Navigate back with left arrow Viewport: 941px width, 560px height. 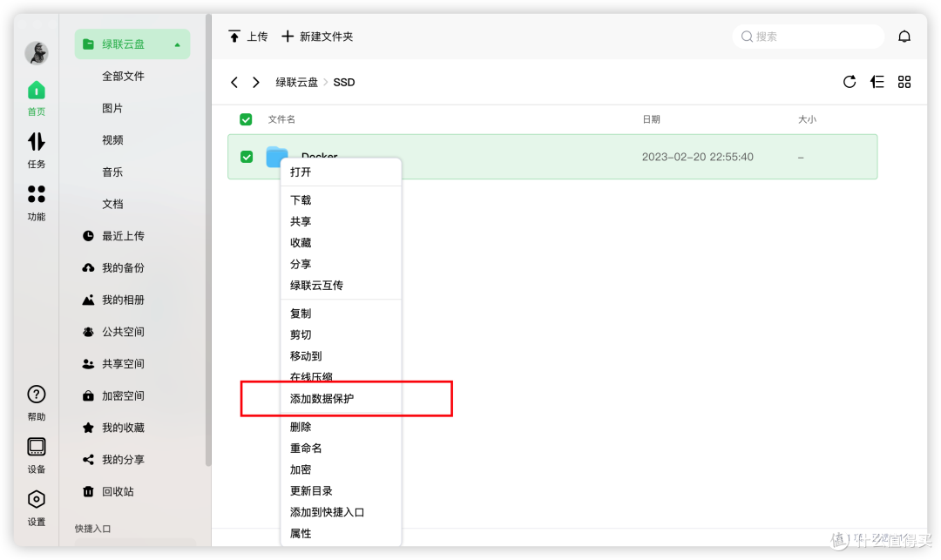tap(234, 82)
